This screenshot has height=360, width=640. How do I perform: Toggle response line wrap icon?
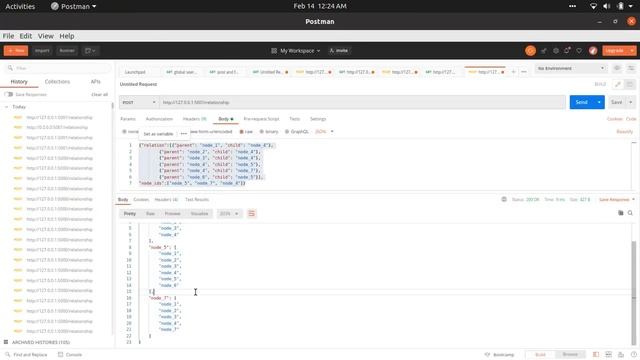pos(251,213)
